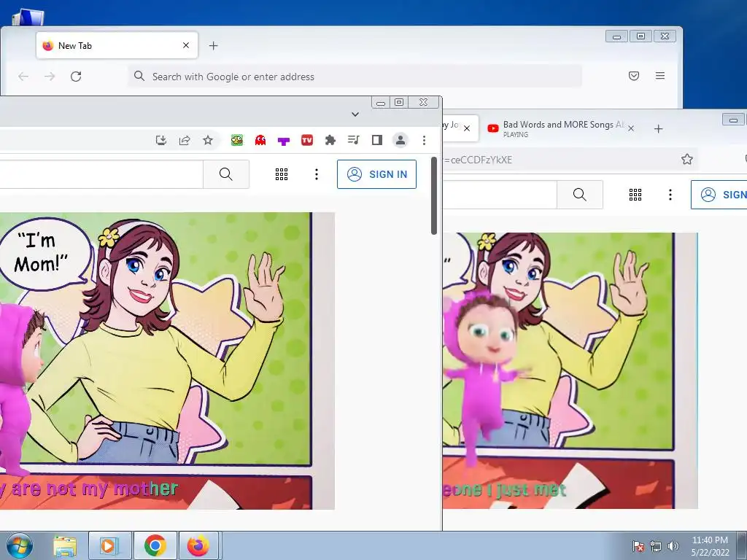
Task: Open the green bird extension in Chrome
Action: [237, 140]
